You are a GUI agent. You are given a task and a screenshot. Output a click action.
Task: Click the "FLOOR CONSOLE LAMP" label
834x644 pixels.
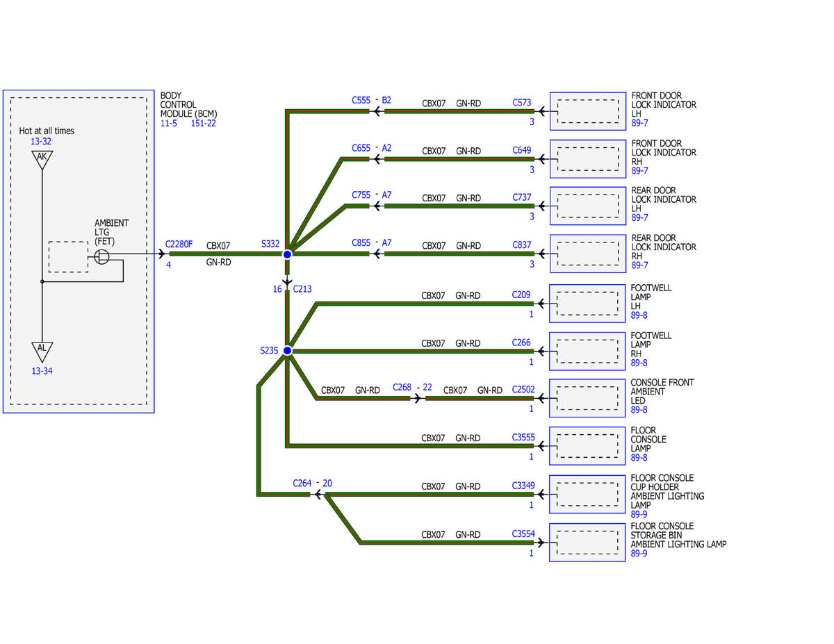pyautogui.click(x=649, y=439)
